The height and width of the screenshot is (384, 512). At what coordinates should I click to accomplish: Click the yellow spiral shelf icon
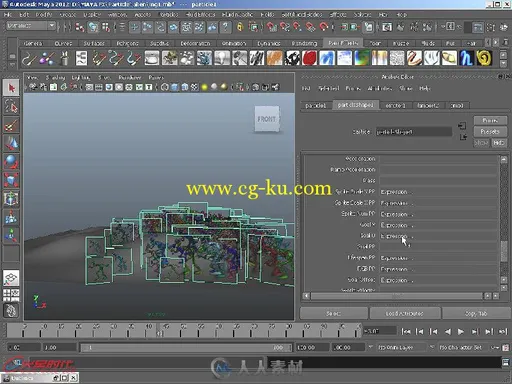484,58
